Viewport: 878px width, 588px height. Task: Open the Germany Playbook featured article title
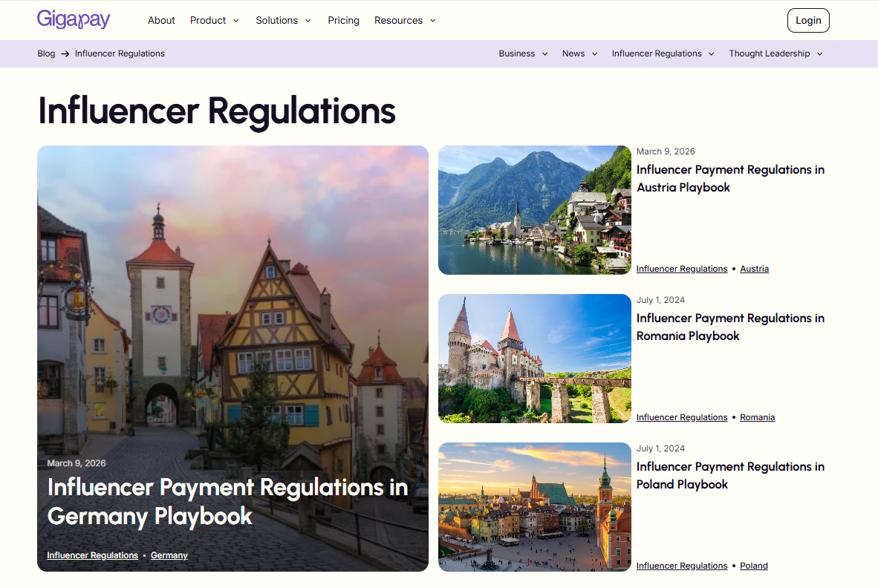click(x=227, y=502)
